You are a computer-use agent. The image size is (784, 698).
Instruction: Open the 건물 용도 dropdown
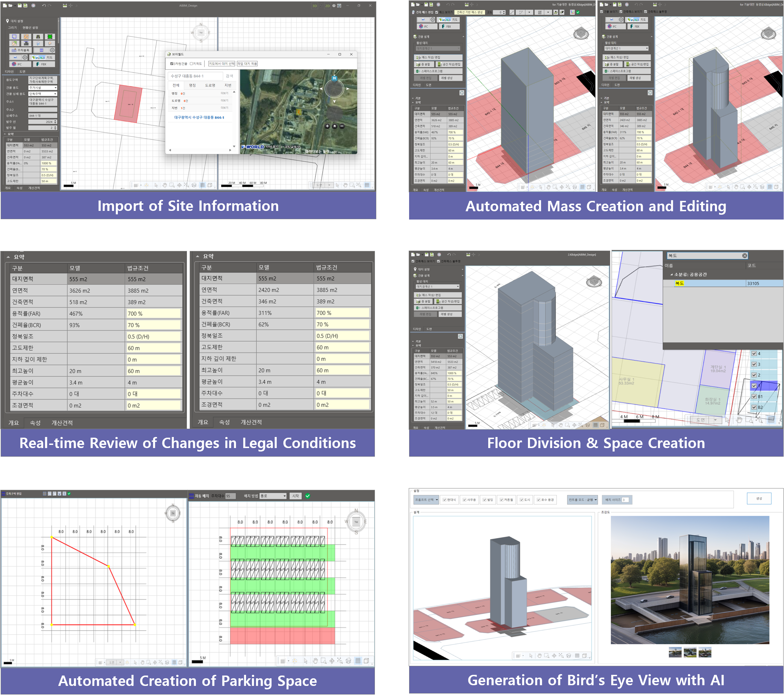(x=43, y=88)
